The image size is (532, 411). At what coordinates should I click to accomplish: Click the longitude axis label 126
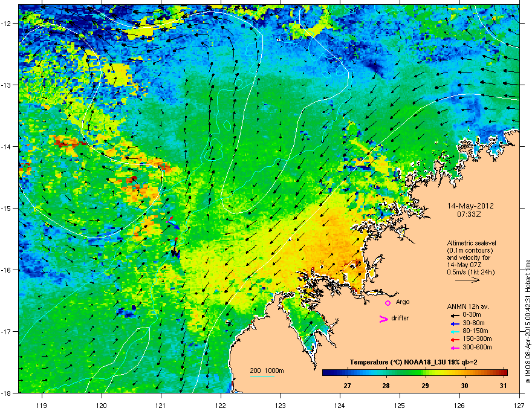[459, 405]
